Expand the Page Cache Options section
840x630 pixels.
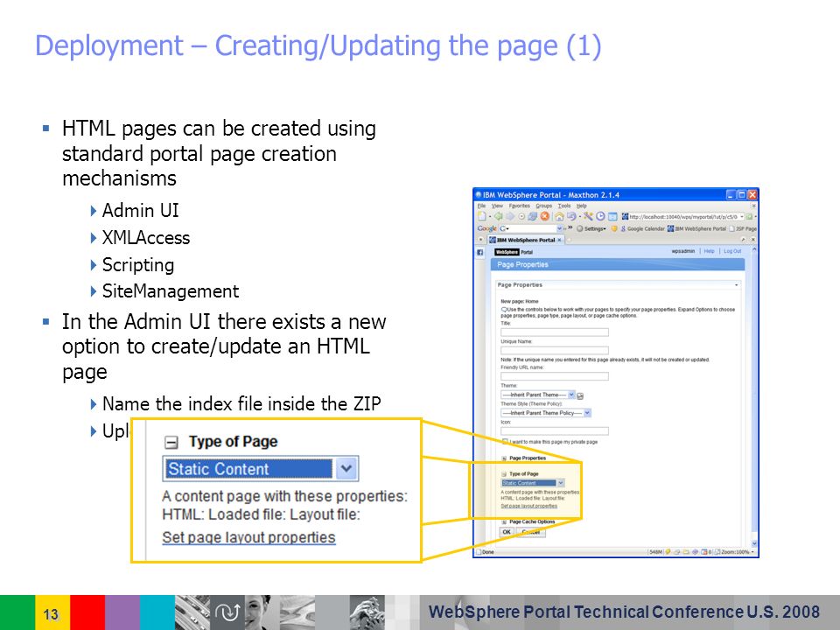pyautogui.click(x=504, y=521)
